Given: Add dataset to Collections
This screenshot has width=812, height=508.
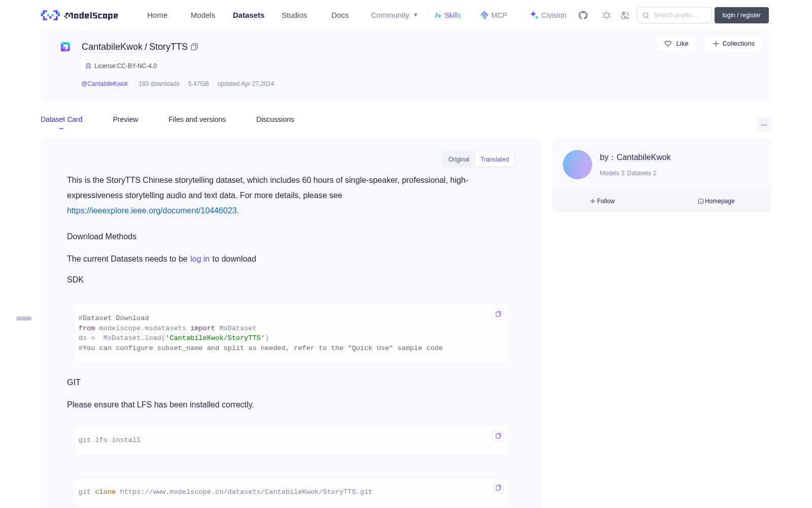Looking at the screenshot, I should (733, 44).
